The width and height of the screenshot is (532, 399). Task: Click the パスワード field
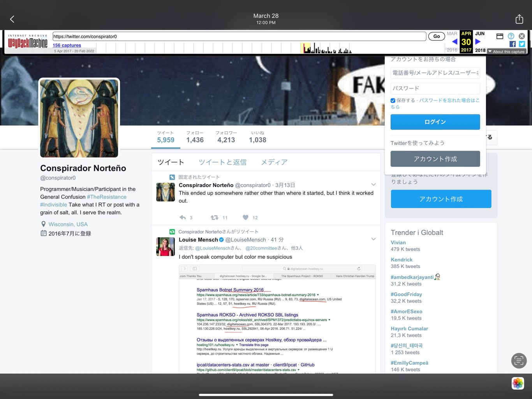point(435,88)
